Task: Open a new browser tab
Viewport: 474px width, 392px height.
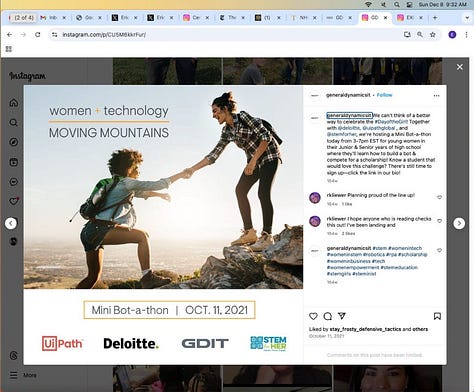Action: (x=435, y=18)
